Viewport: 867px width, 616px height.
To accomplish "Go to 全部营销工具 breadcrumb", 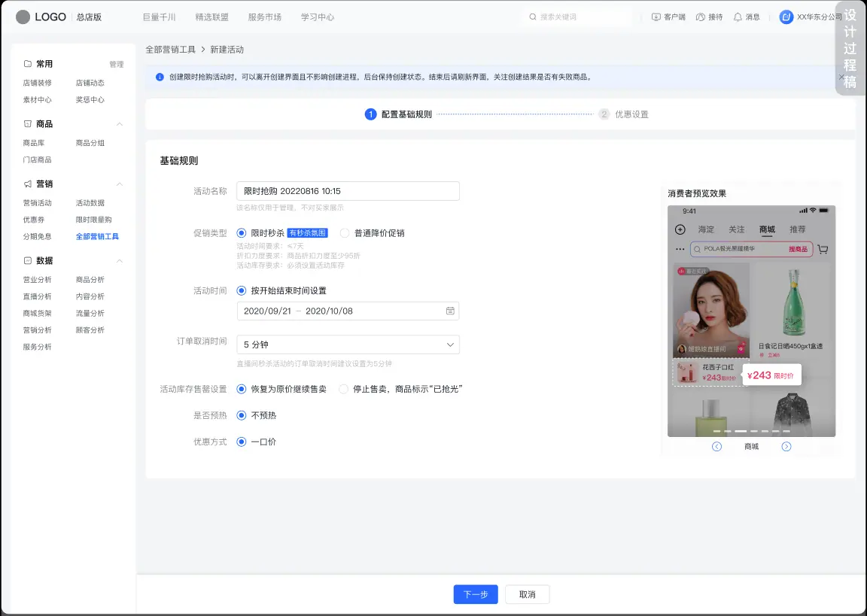I will click(x=170, y=50).
